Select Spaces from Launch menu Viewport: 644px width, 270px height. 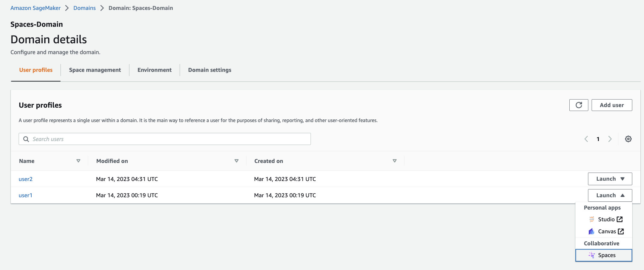604,255
